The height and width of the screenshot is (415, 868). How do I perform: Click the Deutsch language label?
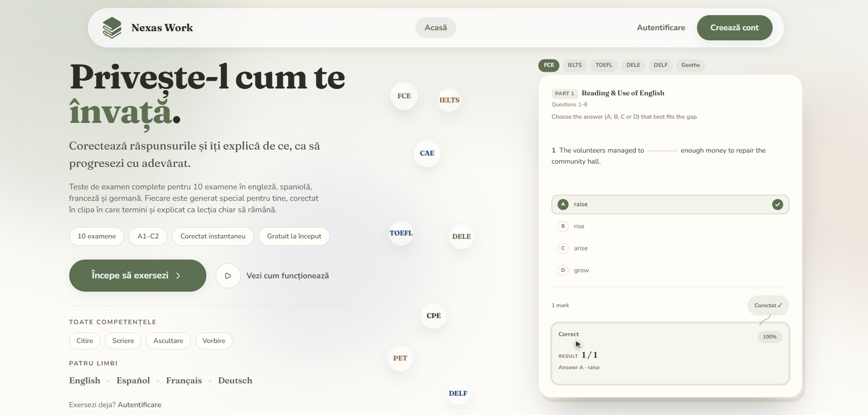235,381
